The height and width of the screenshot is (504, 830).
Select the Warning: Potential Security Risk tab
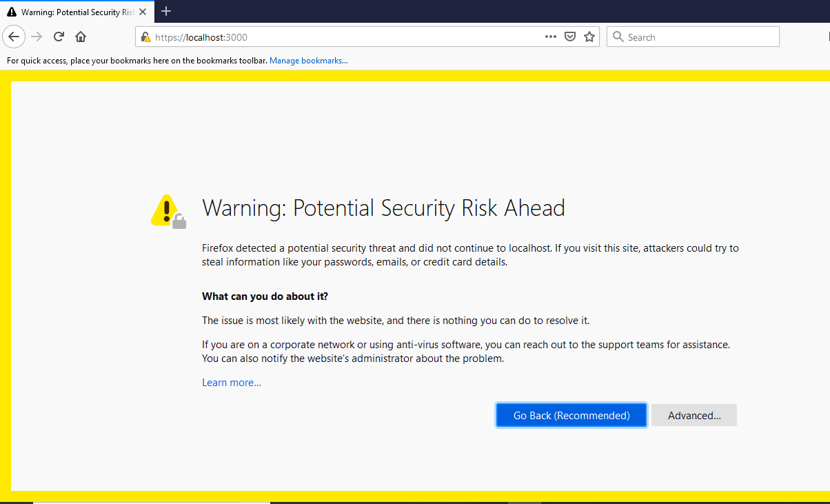(77, 12)
